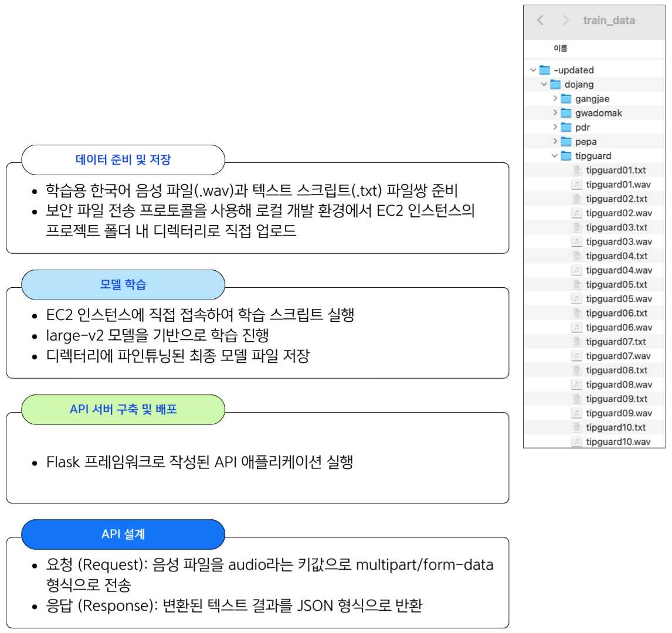This screenshot has width=672, height=633.
Task: Click the 데이터 준비 및 저장 label
Action: click(x=123, y=159)
